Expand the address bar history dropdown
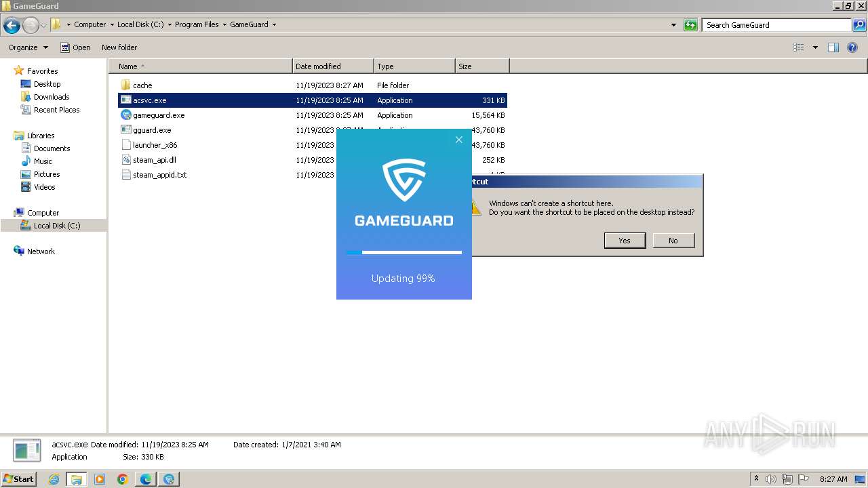Viewport: 868px width, 488px height. point(673,25)
